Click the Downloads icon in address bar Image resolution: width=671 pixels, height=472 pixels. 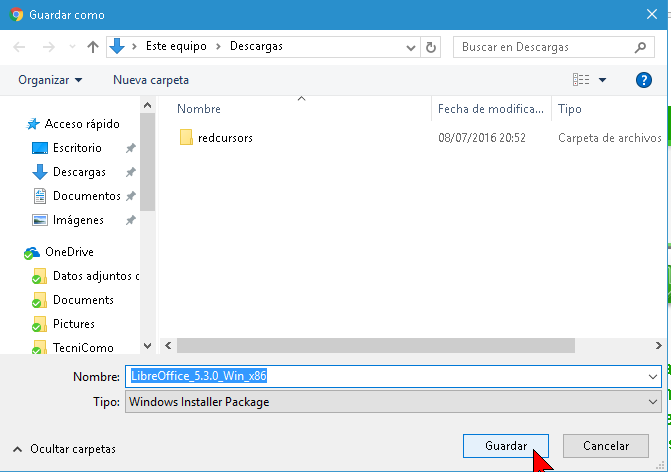pyautogui.click(x=117, y=46)
